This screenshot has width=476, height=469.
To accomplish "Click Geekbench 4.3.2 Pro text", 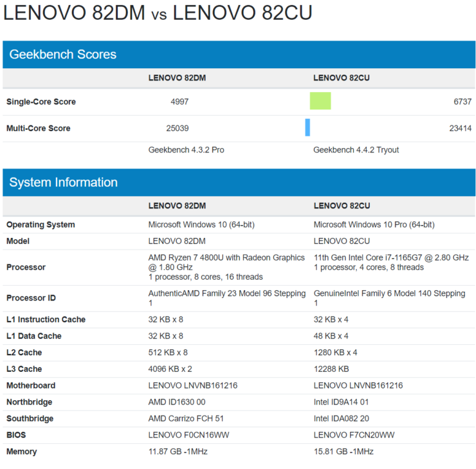I will point(186,150).
